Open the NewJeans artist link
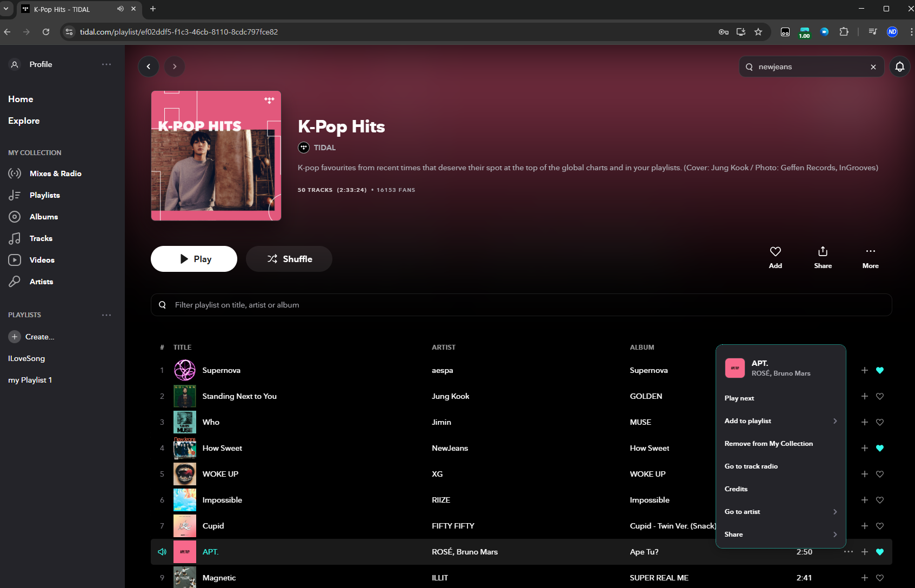Viewport: 915px width, 588px height. (x=450, y=448)
